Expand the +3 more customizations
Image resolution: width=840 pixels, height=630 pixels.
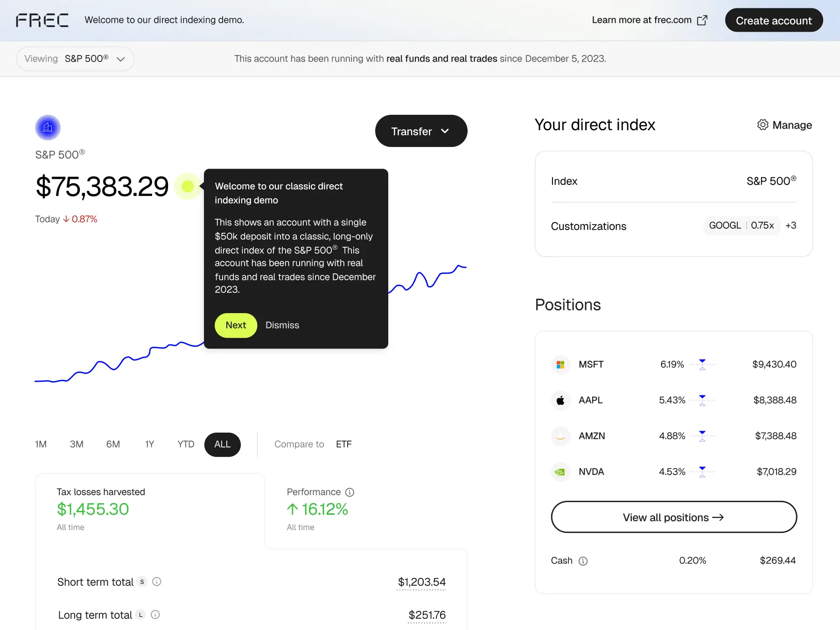[x=791, y=225]
